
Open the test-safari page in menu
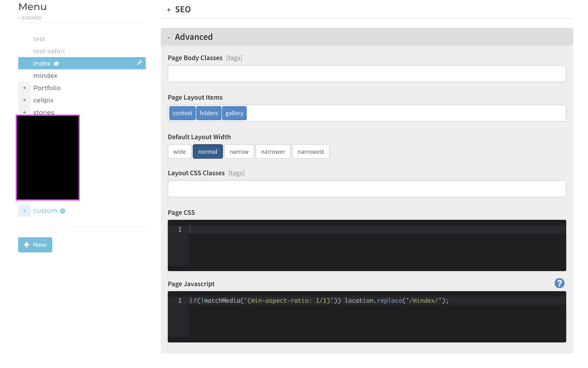point(49,51)
